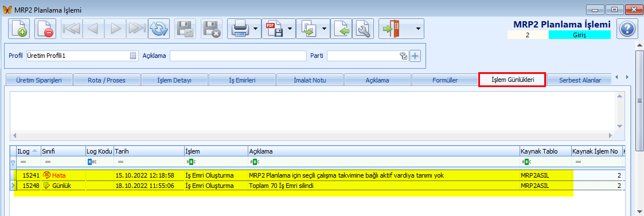
Task: Cancel changes with the diskette X icon
Action: tap(212, 29)
